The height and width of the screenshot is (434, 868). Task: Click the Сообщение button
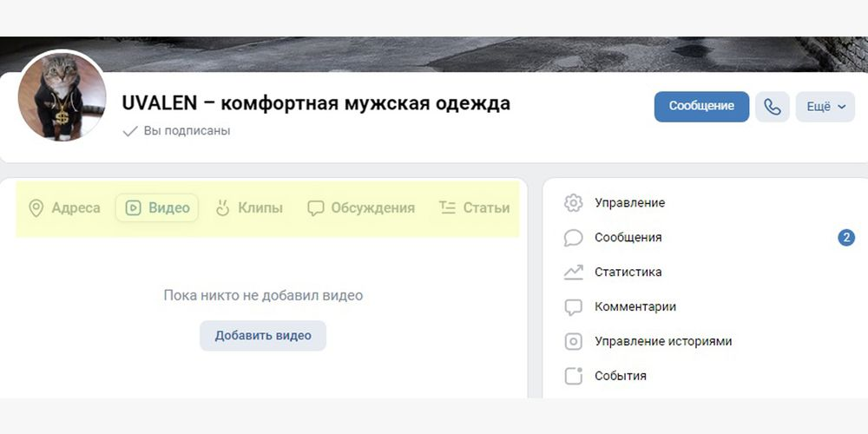click(701, 107)
